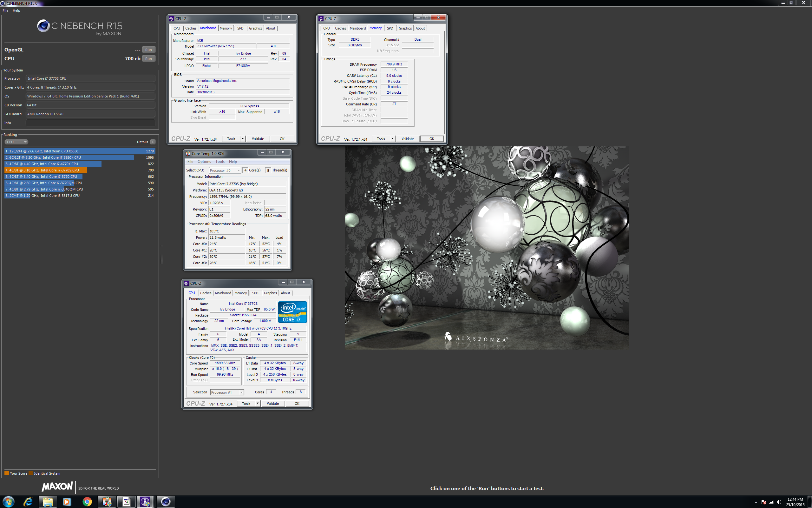Open network signal icon in system tray
The width and height of the screenshot is (812, 508).
tap(771, 502)
